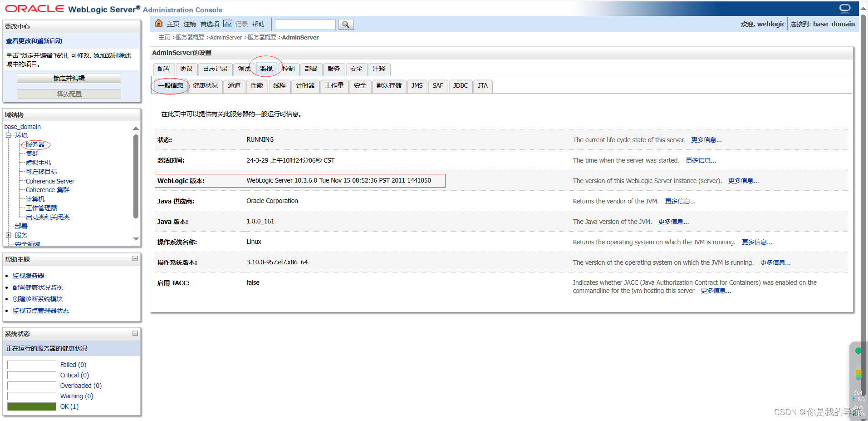Viewport: 868px width, 421px height.
Task: Select base_domain in domain tree
Action: point(23,127)
